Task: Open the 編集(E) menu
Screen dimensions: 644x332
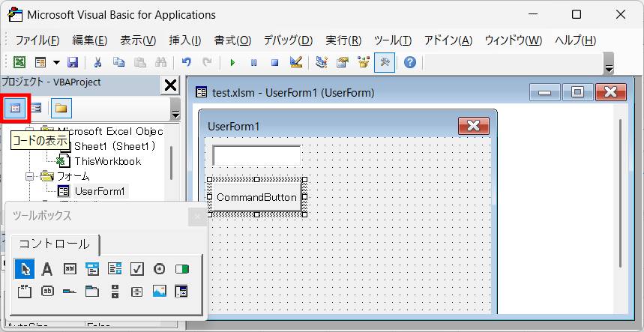Action: [x=89, y=40]
